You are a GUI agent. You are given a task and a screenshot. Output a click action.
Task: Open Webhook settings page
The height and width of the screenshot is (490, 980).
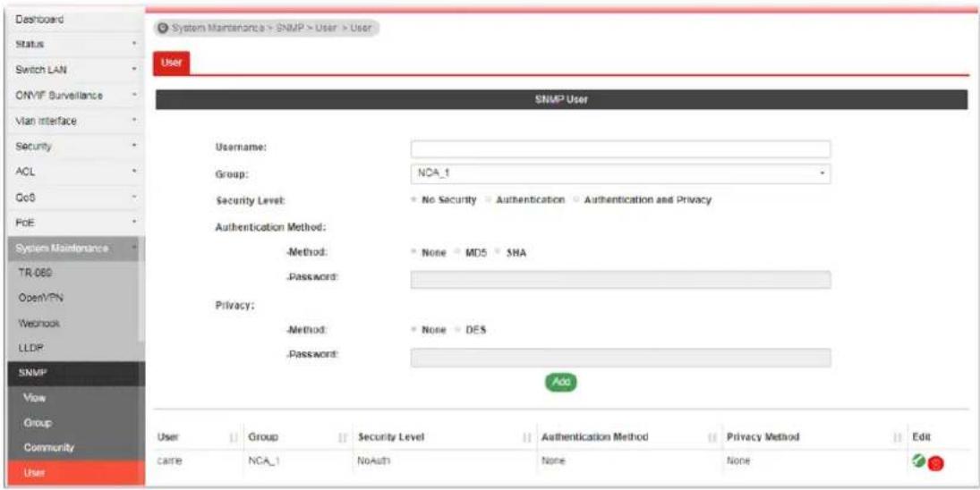tap(73, 324)
